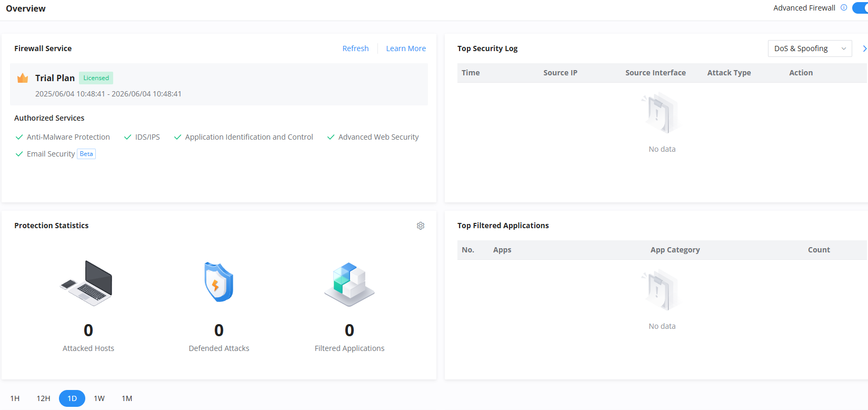Click the Defended Attacks shield icon
The width and height of the screenshot is (868, 410).
pyautogui.click(x=219, y=282)
